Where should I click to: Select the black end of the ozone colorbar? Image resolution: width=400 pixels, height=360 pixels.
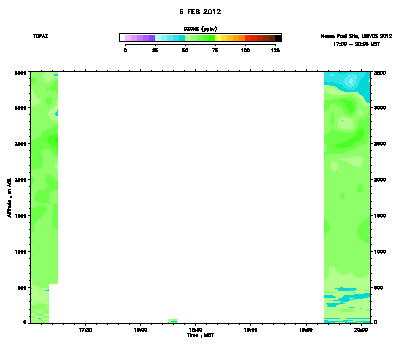[x=278, y=38]
